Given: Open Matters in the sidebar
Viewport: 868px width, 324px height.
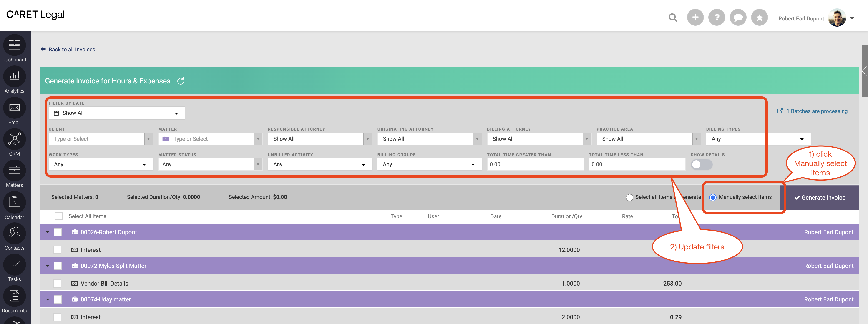Looking at the screenshot, I should tap(15, 174).
